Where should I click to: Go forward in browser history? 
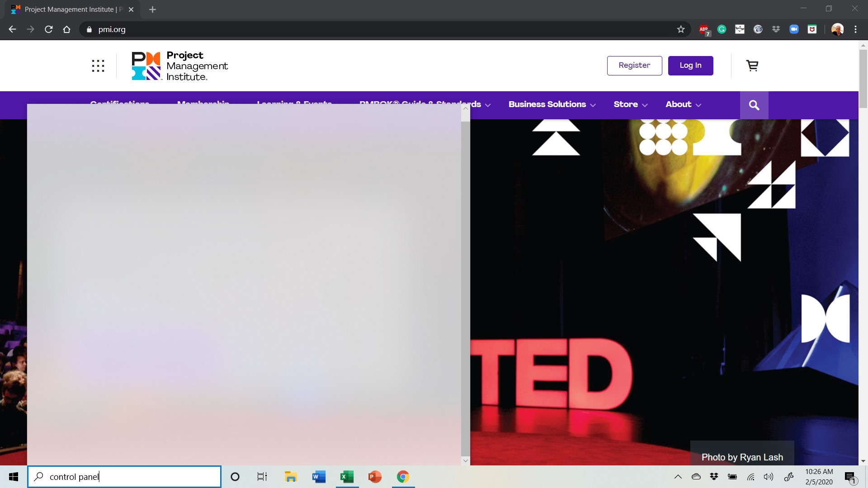(30, 29)
